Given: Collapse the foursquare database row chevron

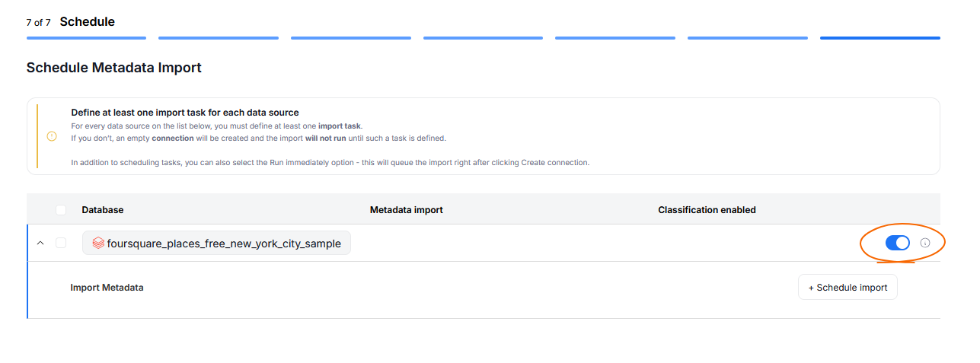Looking at the screenshot, I should pyautogui.click(x=40, y=243).
